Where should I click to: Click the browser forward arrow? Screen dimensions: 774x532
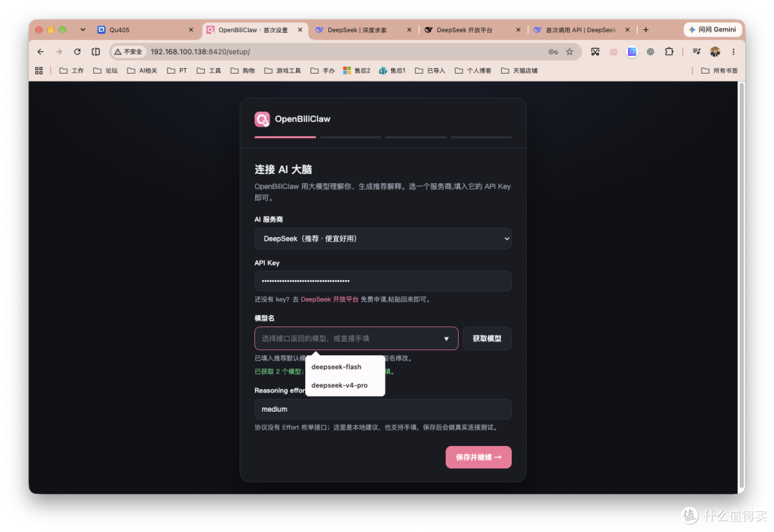(x=59, y=52)
